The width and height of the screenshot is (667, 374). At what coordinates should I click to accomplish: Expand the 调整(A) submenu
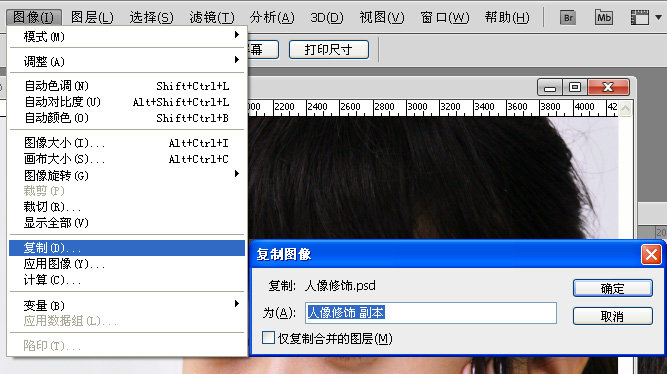[x=127, y=62]
